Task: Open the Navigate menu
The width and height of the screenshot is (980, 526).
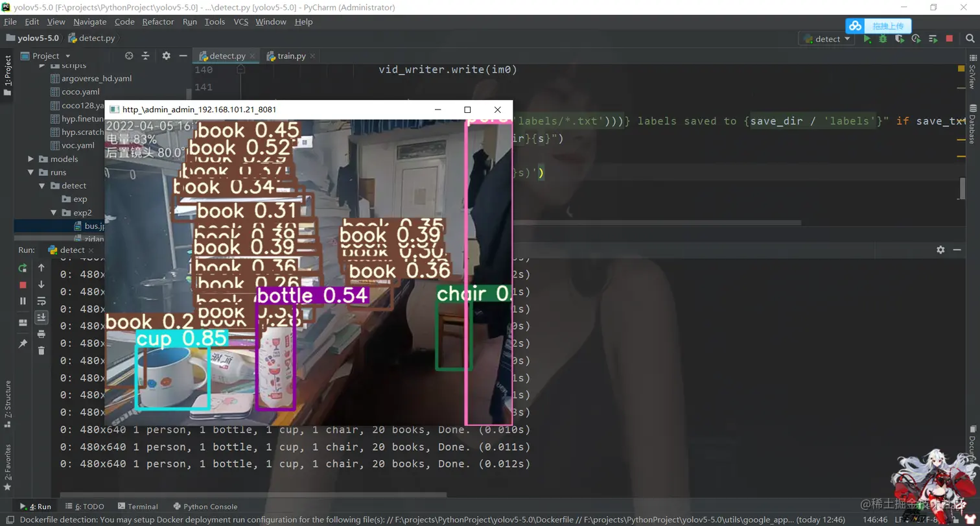Action: tap(89, 21)
